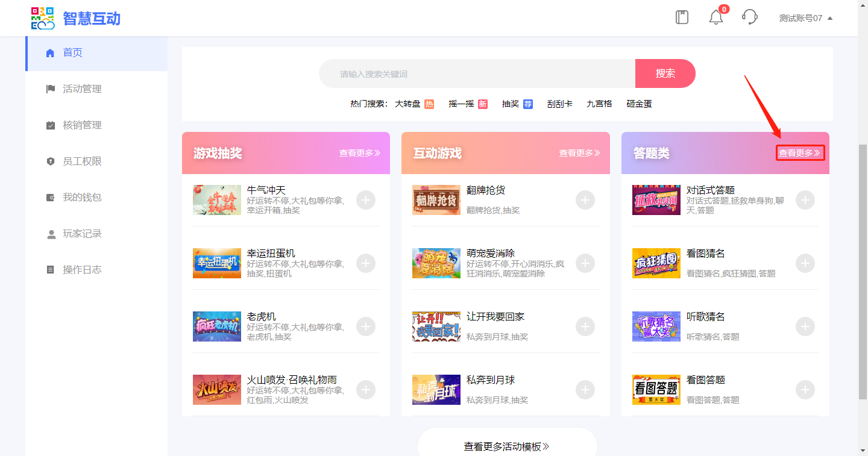Click the 智慧互动 logo icon

pyautogui.click(x=43, y=18)
